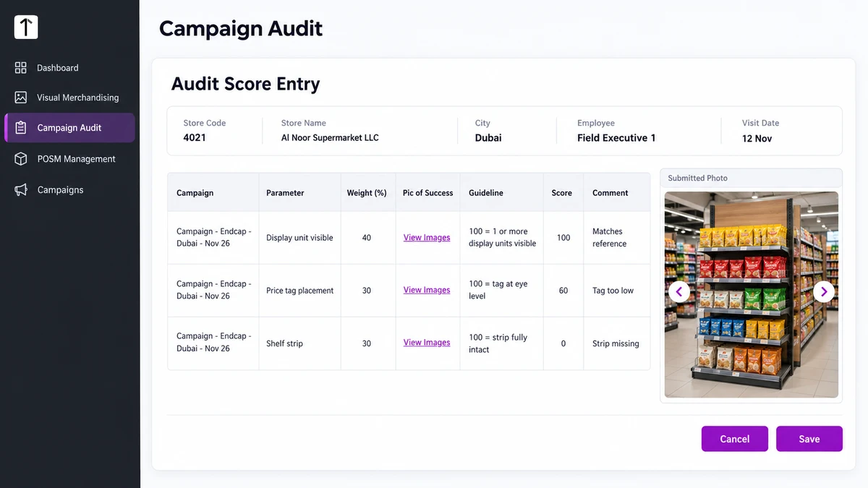Screen dimensions: 868x488
Task: Open Dashboard from the sidebar
Action: 69,67
